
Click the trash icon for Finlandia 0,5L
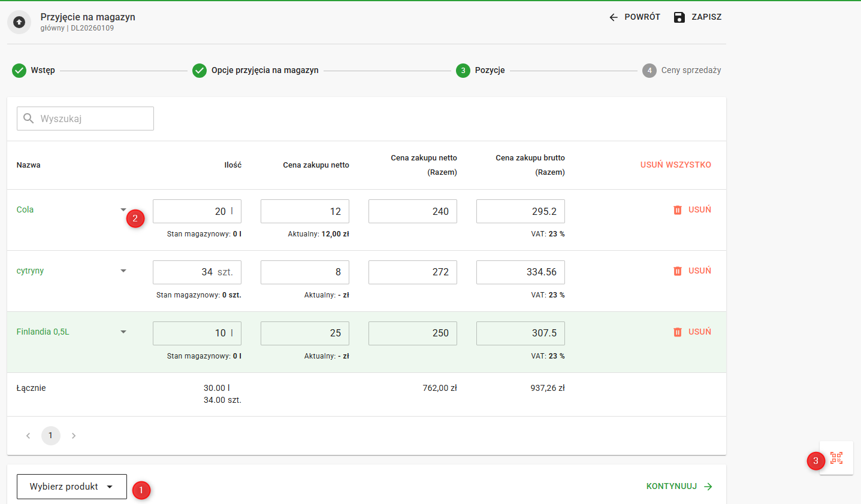678,332
